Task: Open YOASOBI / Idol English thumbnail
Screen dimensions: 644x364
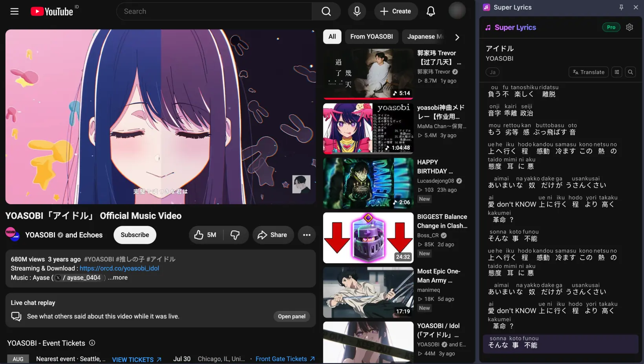Action: 368,342
